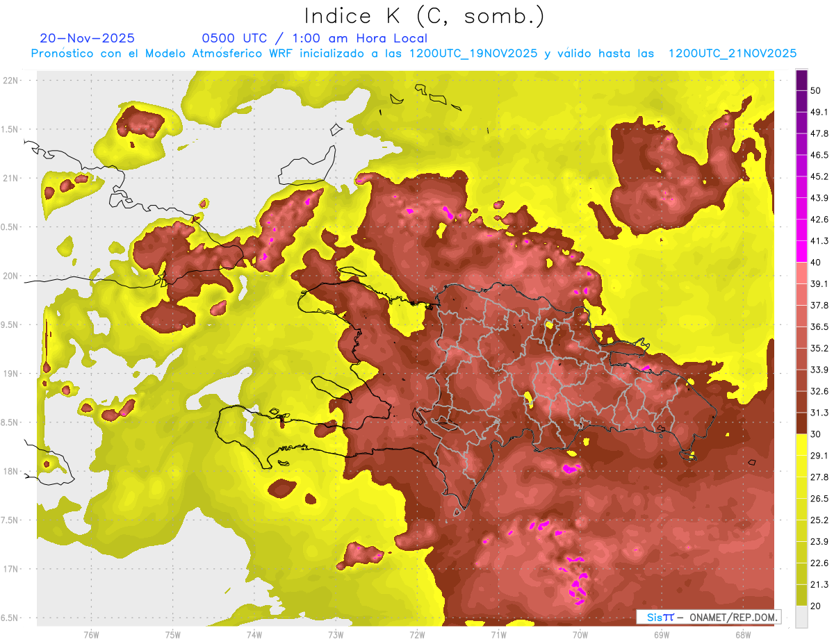
Task: Pick the bright yellow swatch between 29.1 and 30
Action: (801, 445)
